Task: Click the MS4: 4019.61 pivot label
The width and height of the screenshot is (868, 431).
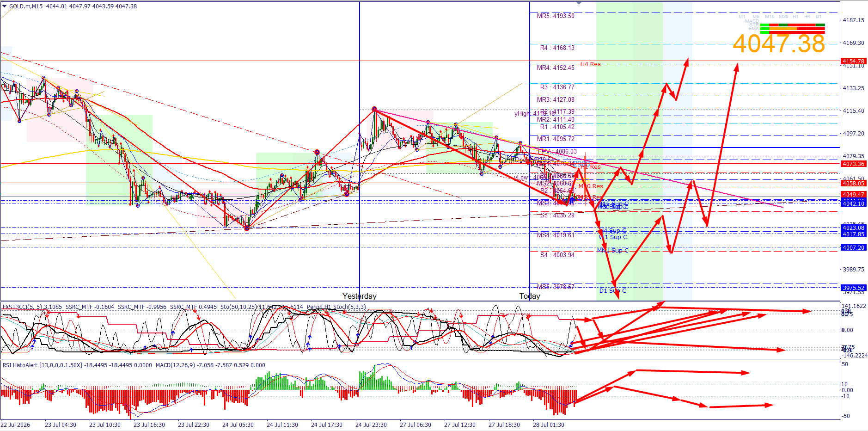Action: click(556, 235)
